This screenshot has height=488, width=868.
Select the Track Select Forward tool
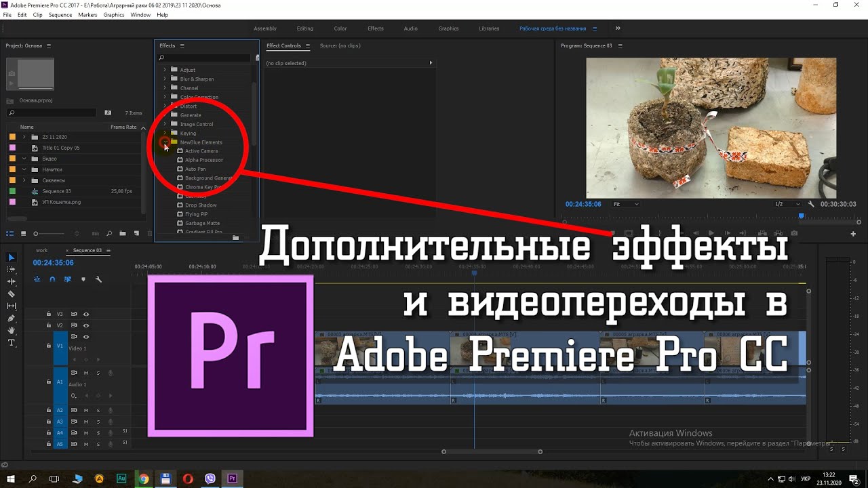pyautogui.click(x=11, y=269)
